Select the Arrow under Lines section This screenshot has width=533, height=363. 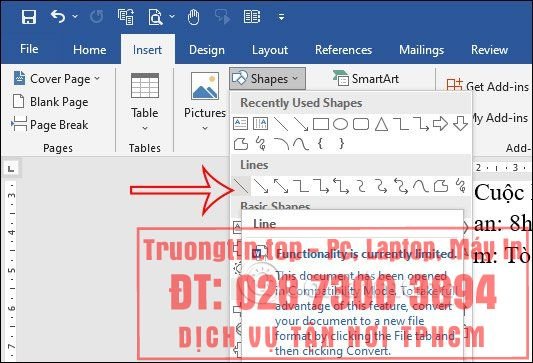(261, 186)
